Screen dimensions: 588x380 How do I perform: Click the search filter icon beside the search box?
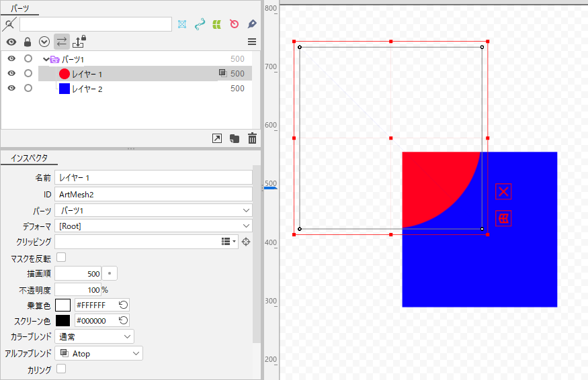(9, 24)
